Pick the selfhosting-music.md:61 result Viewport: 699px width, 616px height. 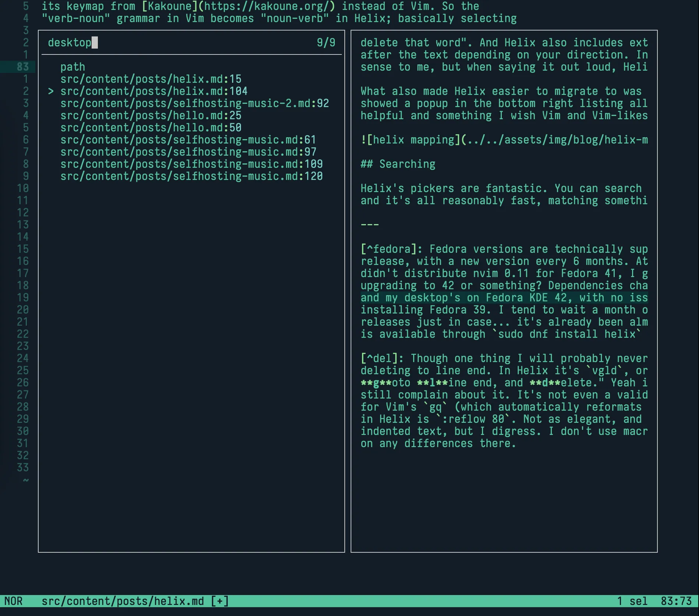pyautogui.click(x=188, y=140)
